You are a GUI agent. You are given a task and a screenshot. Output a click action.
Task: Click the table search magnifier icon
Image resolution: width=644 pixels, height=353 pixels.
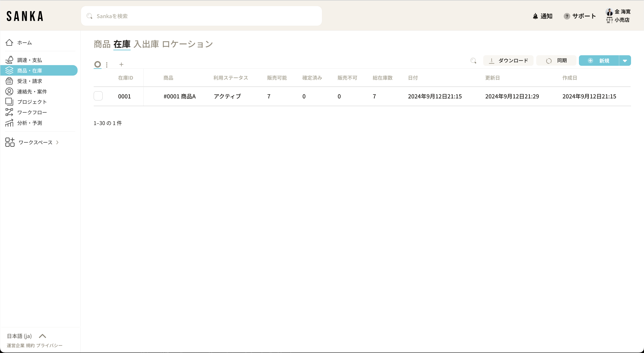tap(473, 61)
